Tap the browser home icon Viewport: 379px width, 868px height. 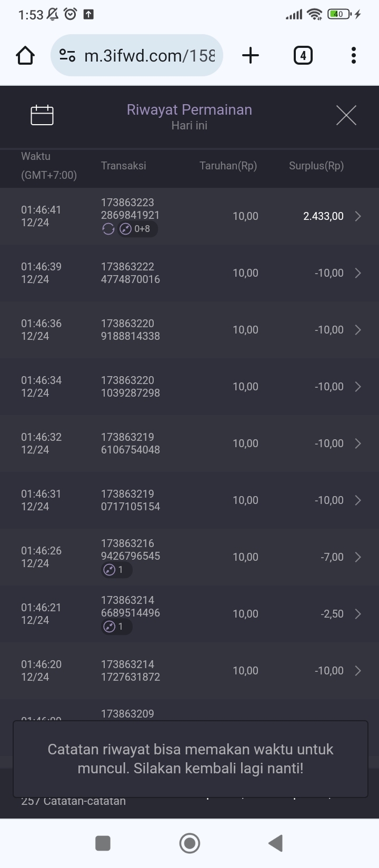[25, 55]
